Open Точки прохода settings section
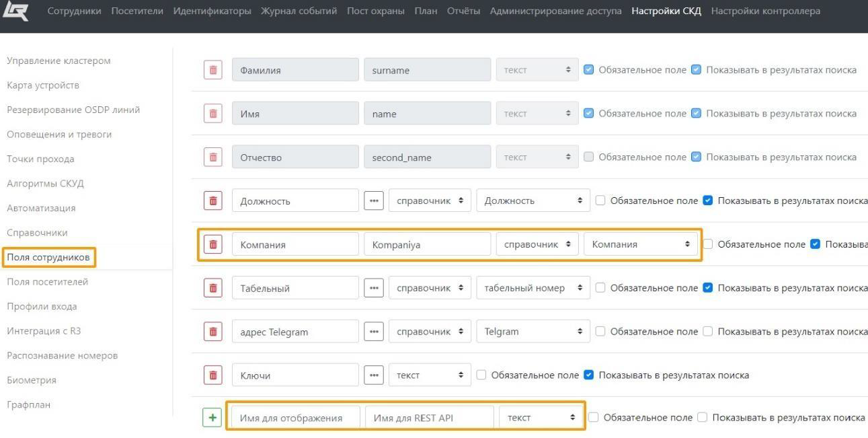The image size is (868, 438). pos(40,159)
